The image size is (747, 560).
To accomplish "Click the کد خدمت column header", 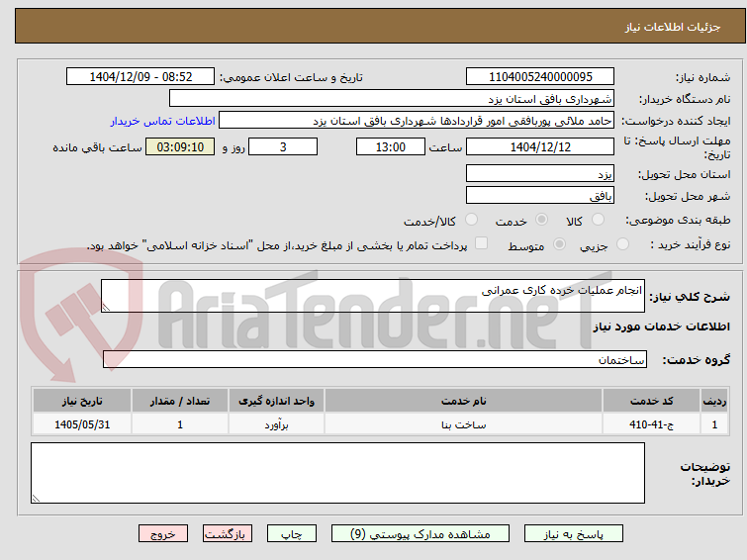I will (x=651, y=401).
